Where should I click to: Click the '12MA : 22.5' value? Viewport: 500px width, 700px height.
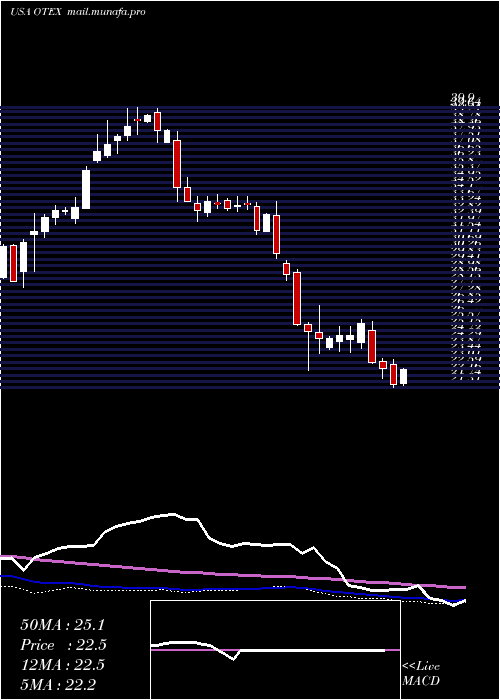click(x=62, y=665)
